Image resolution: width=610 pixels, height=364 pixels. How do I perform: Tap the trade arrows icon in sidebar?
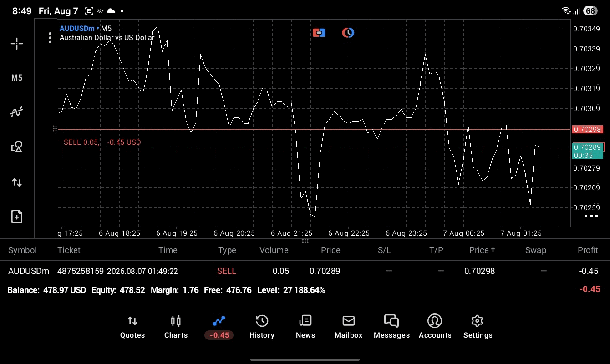17,182
